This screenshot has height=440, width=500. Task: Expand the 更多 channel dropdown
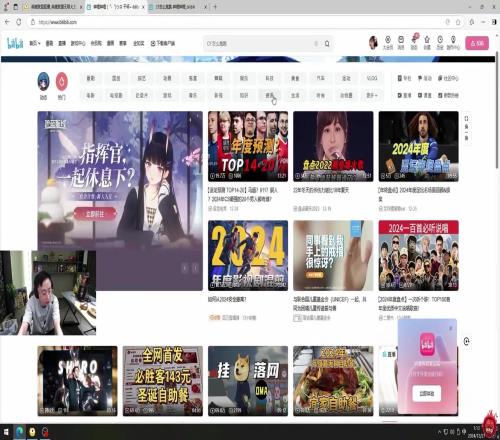click(x=372, y=95)
